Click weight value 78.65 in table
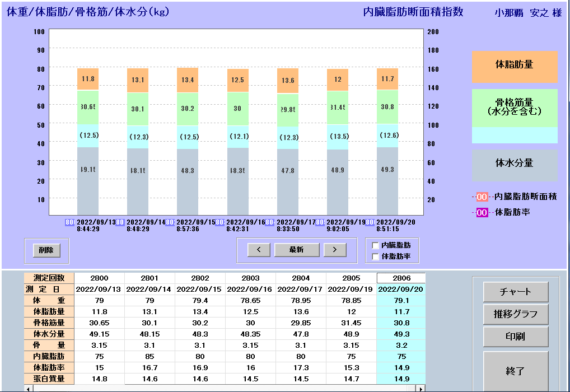570x392 pixels. click(x=250, y=300)
